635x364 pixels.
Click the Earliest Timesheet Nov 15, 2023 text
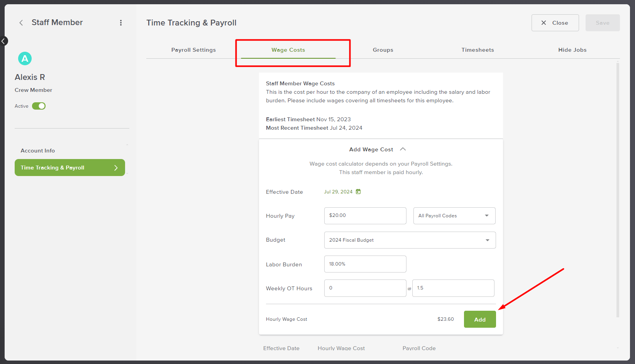click(308, 119)
